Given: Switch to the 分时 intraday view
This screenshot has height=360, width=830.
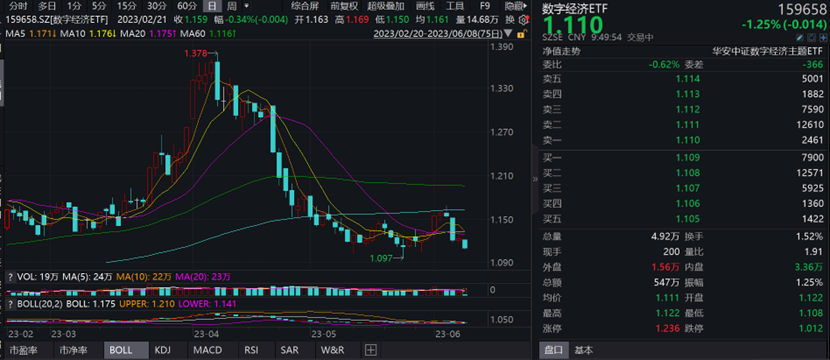Looking at the screenshot, I should (17, 6).
